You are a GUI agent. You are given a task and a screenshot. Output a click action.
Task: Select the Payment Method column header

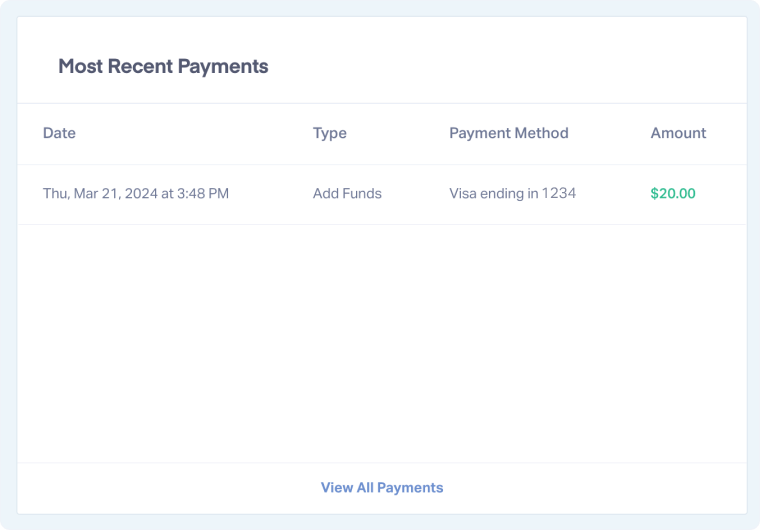[508, 133]
